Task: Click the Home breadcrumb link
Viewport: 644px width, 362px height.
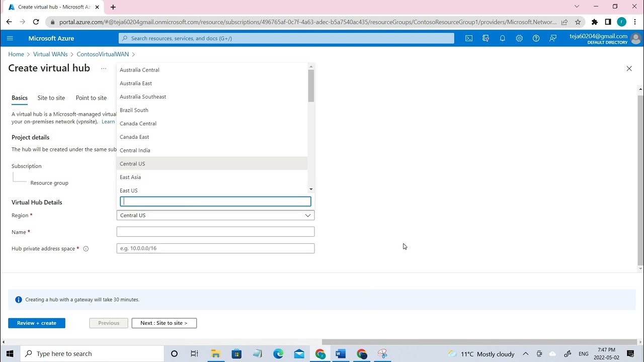Action: click(x=16, y=54)
